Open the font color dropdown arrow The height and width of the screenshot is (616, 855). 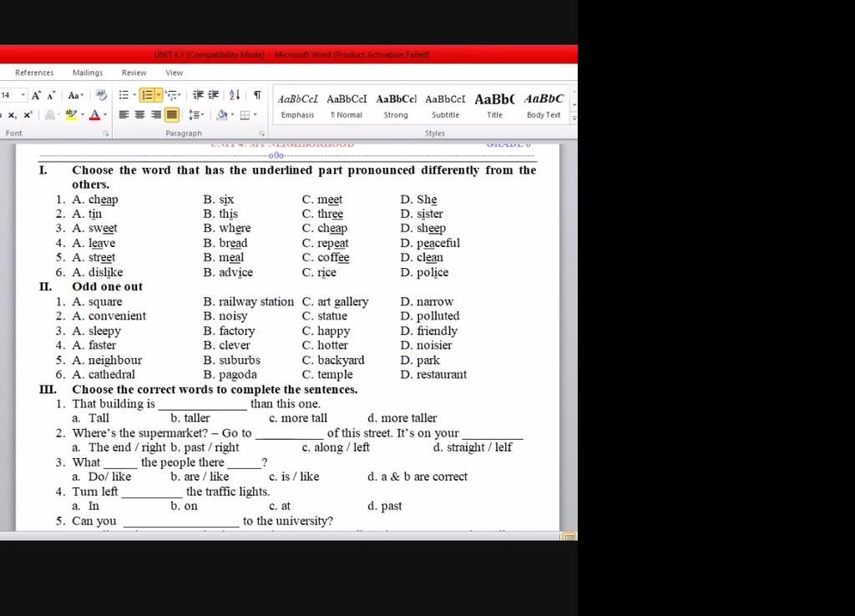click(105, 115)
